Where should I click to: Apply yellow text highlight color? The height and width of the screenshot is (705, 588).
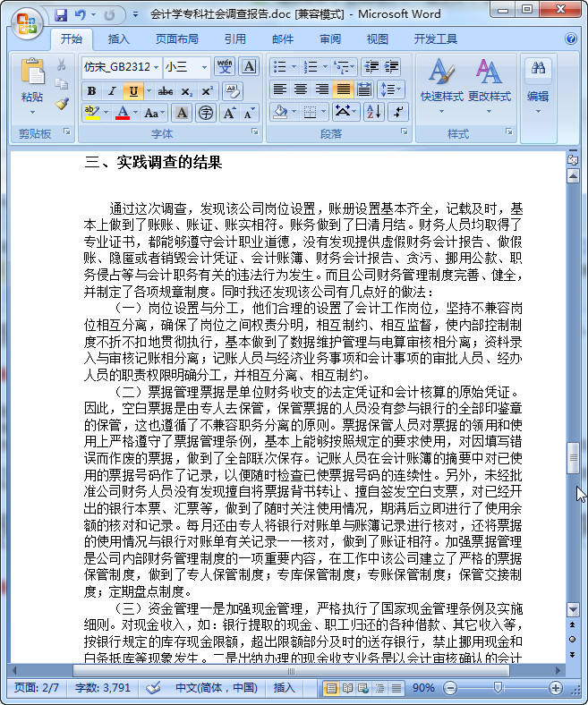92,113
